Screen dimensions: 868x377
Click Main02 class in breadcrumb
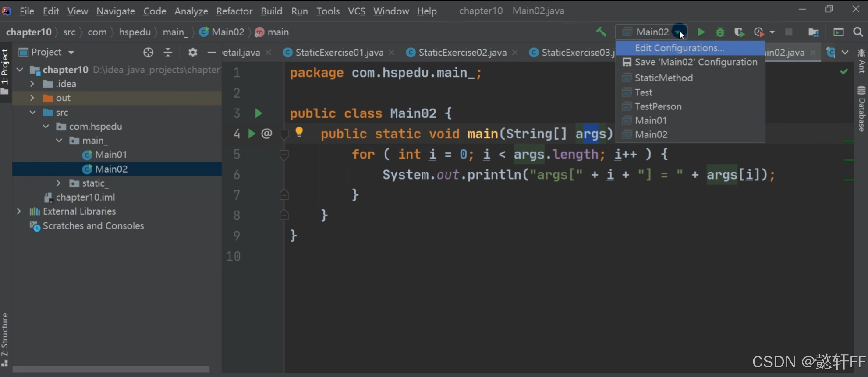[222, 32]
